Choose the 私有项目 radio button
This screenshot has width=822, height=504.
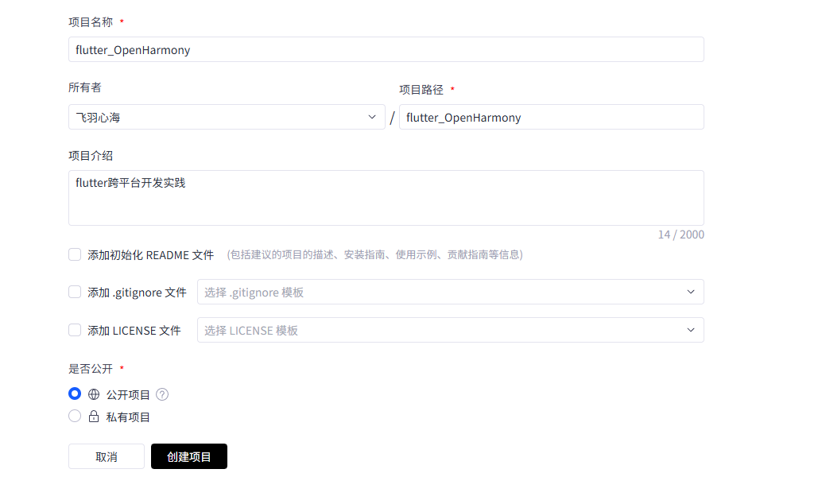click(75, 416)
